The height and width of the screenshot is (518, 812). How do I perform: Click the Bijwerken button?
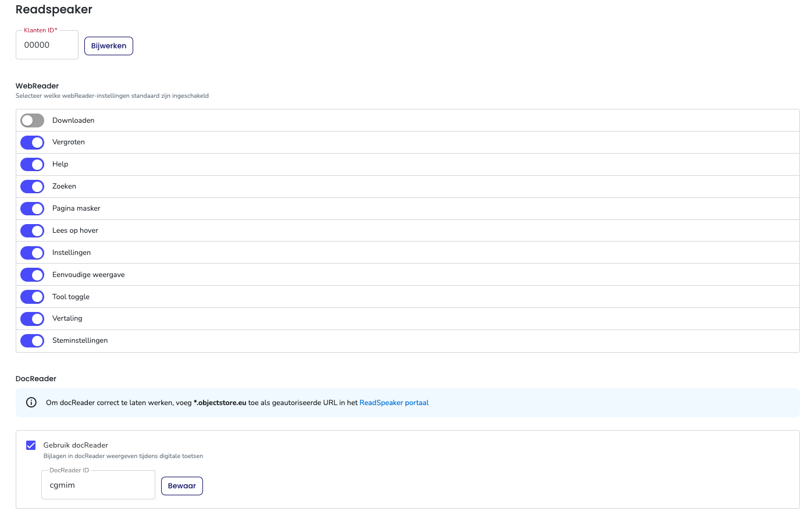109,46
